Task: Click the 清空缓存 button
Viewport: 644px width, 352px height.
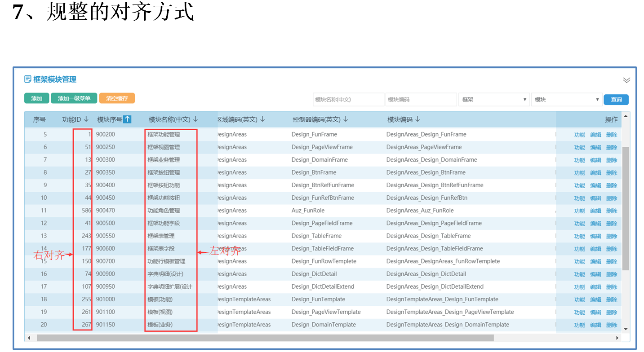Action: (117, 98)
